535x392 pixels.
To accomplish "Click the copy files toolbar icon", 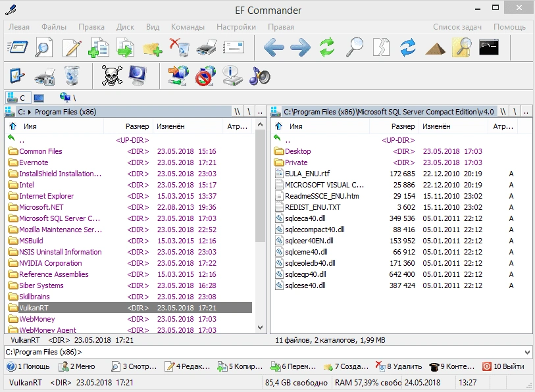I will (99, 47).
